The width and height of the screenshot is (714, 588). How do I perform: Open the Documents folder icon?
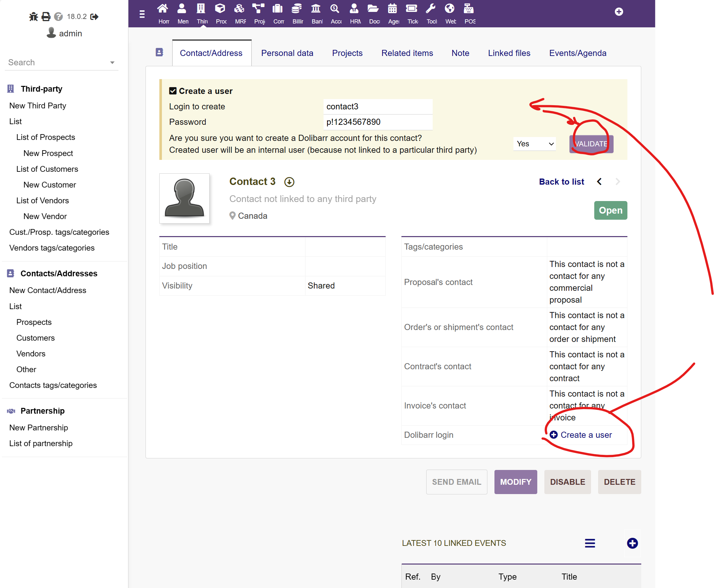click(x=373, y=8)
